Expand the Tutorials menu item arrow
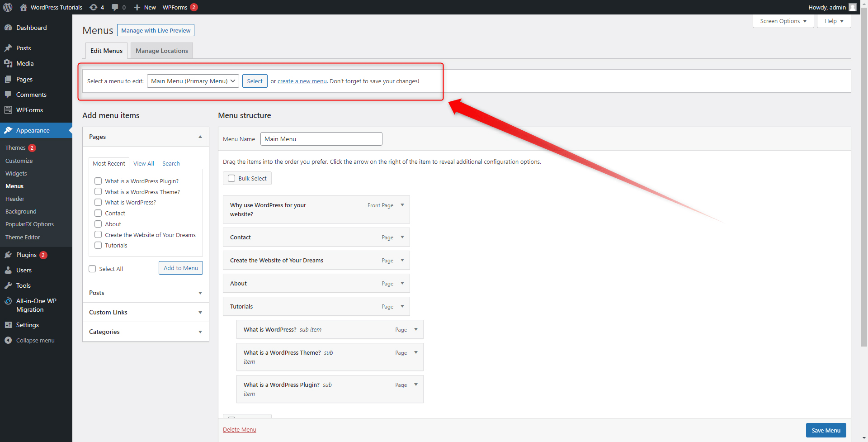 pyautogui.click(x=402, y=306)
